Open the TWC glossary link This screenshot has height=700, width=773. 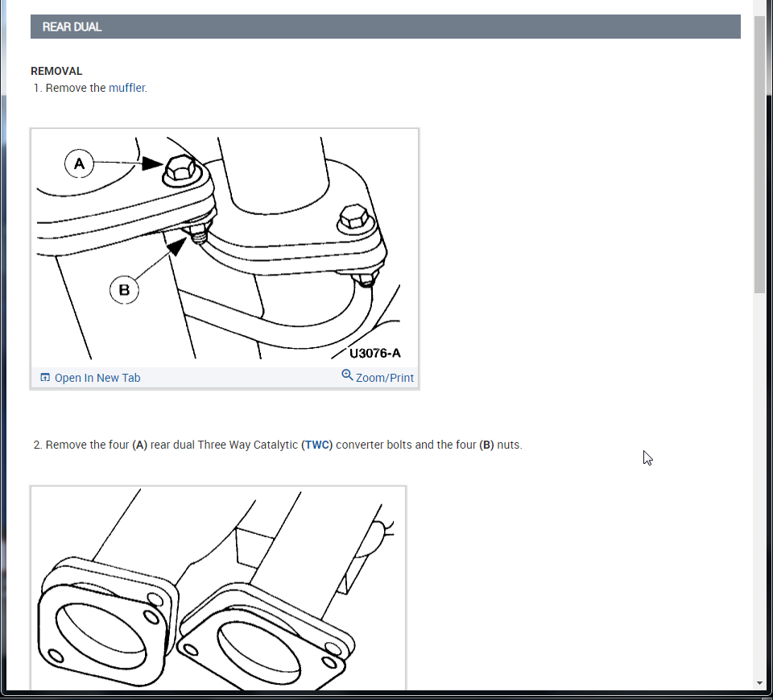click(x=317, y=445)
